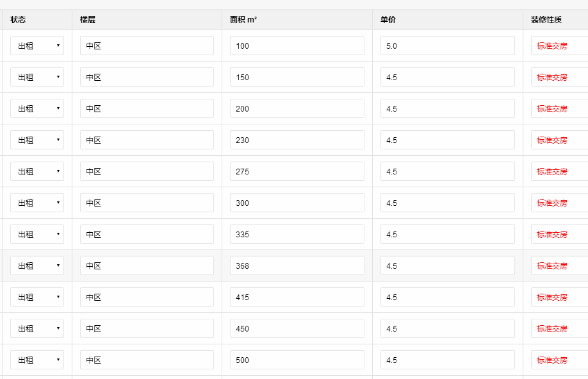The image size is (588, 379).
Task: Select the 中区 floor input in the 100 area row
Action: point(147,46)
